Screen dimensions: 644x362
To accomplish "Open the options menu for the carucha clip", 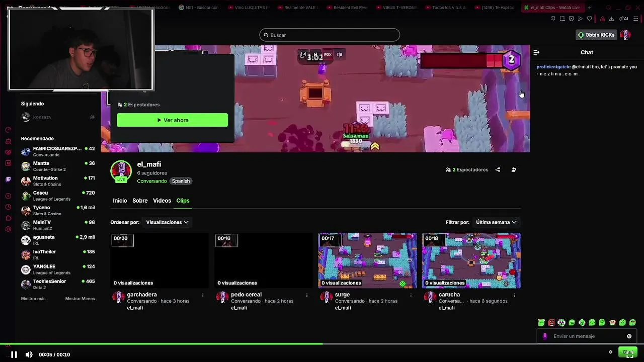I will [514, 295].
